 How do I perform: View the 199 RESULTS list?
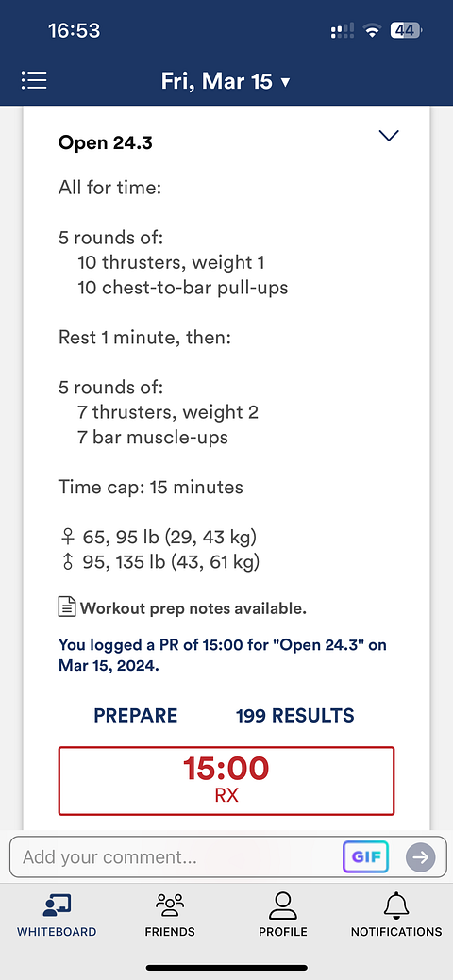click(295, 716)
